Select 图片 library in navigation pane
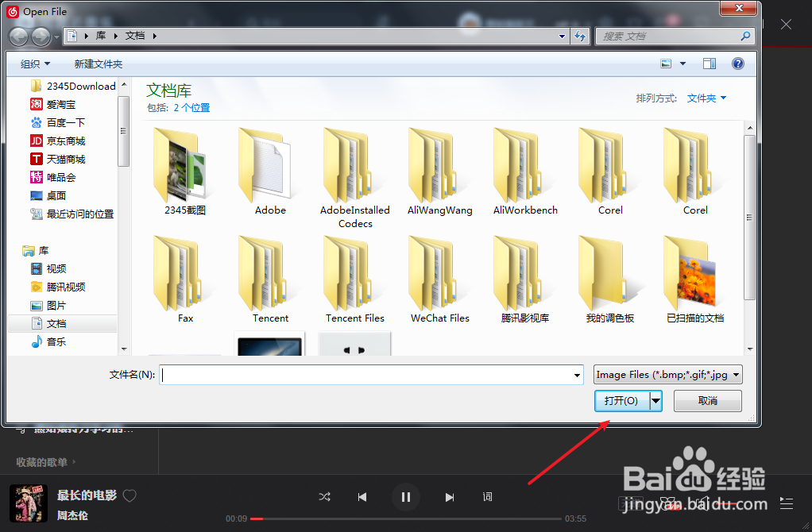 48,306
